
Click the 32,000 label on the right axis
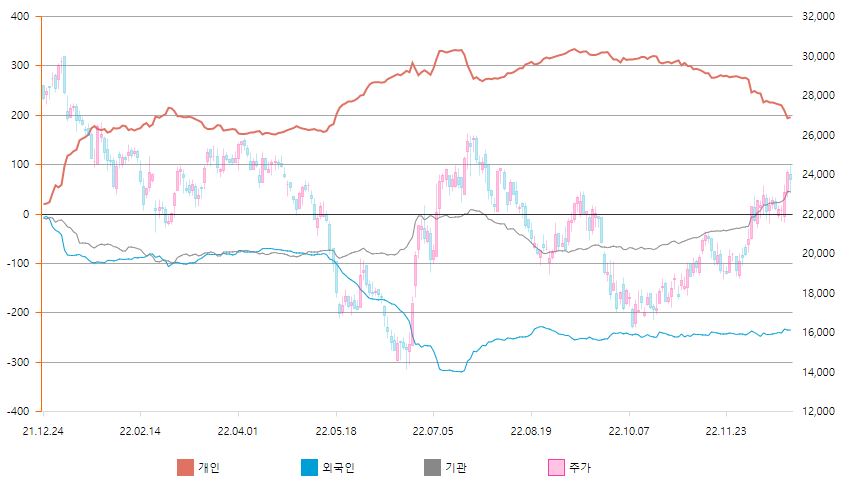coord(818,17)
